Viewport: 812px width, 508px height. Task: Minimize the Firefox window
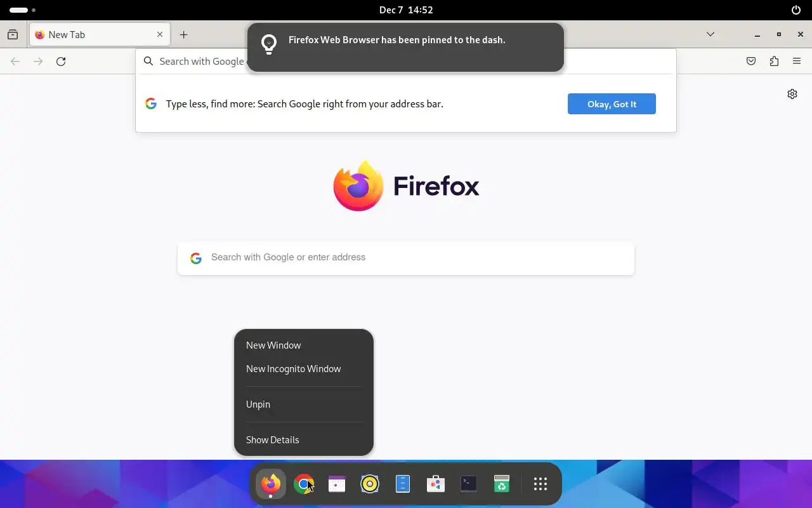(x=757, y=34)
